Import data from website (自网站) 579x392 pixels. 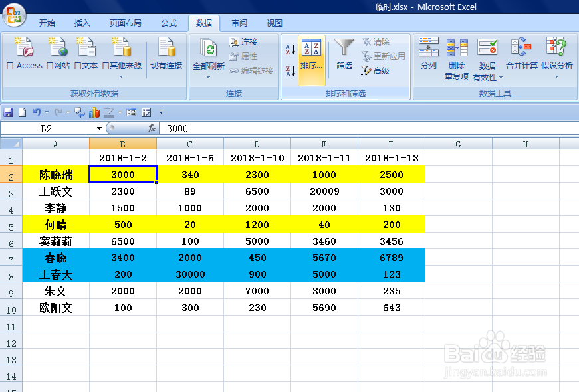coord(58,53)
